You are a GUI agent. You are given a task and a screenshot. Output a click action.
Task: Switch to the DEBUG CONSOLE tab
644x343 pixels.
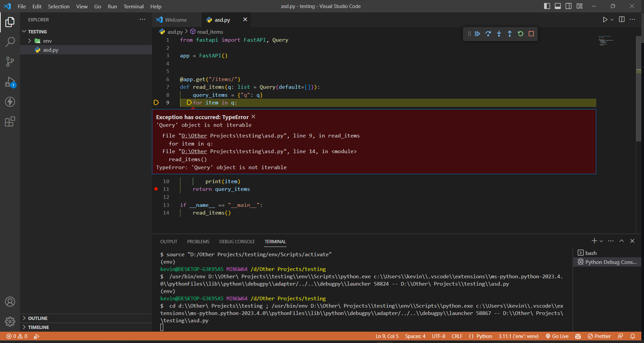pos(237,241)
